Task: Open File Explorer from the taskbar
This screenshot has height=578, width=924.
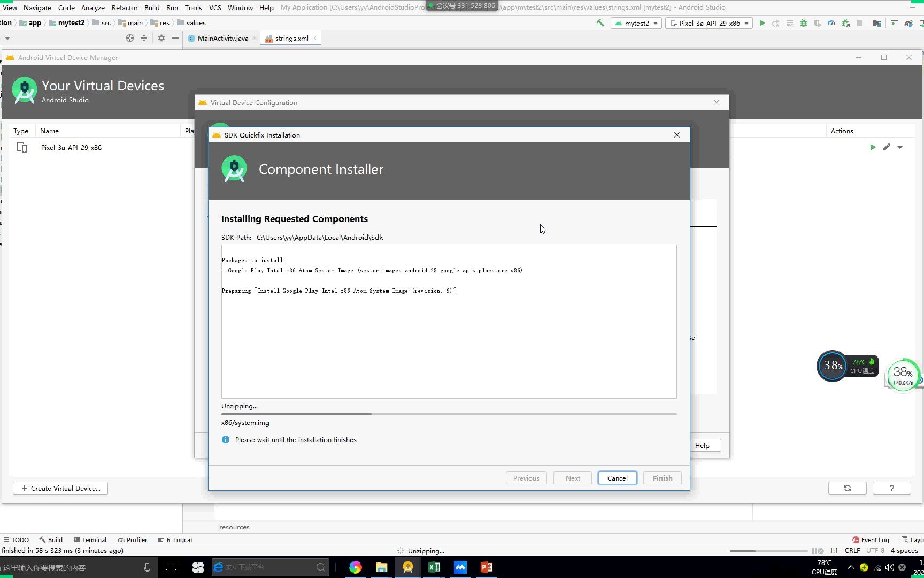Action: (382, 567)
